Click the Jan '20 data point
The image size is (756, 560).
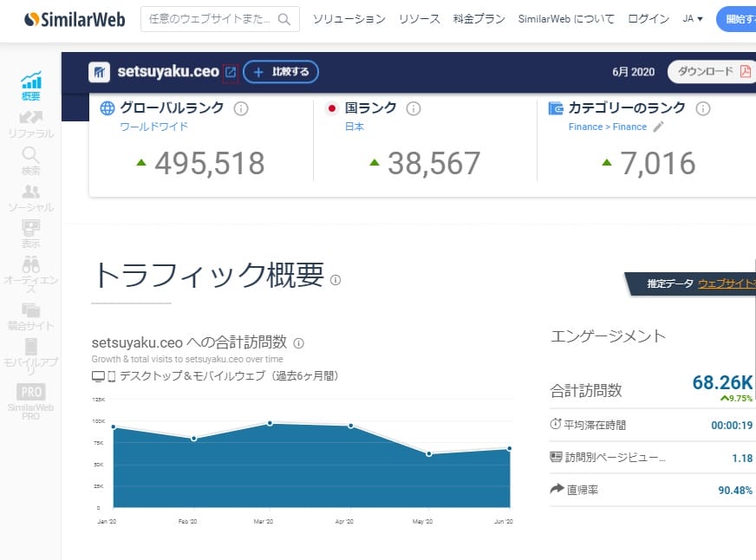click(114, 427)
